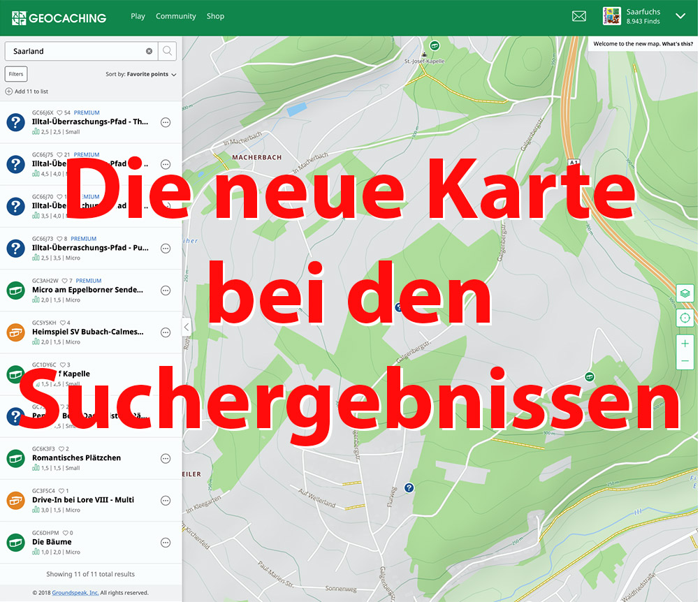Screen dimensions: 700x602
Task: Open more options for Die Bäume
Action: [166, 543]
